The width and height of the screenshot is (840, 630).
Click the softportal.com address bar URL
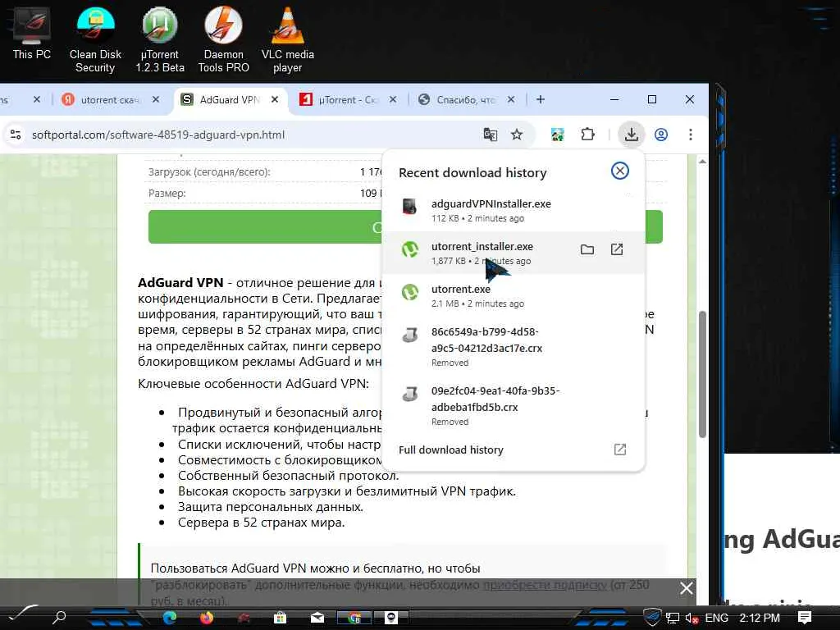tap(158, 135)
